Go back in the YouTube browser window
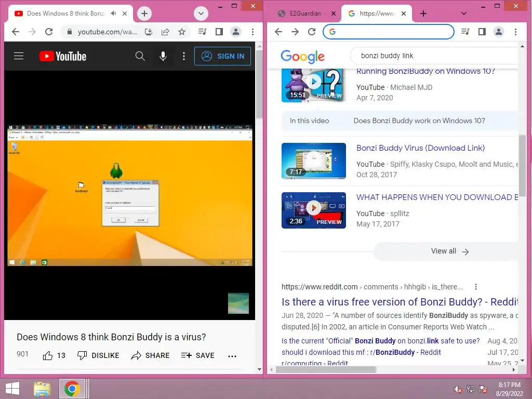 (x=16, y=32)
